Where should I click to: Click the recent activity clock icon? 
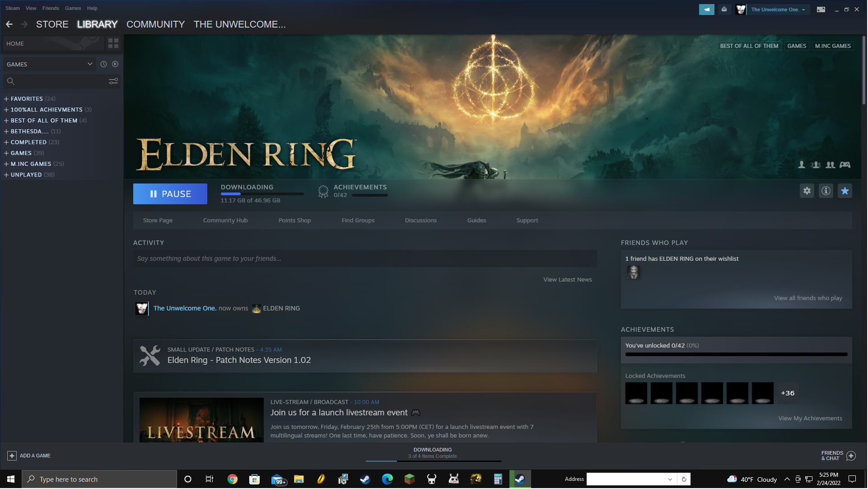pyautogui.click(x=103, y=64)
